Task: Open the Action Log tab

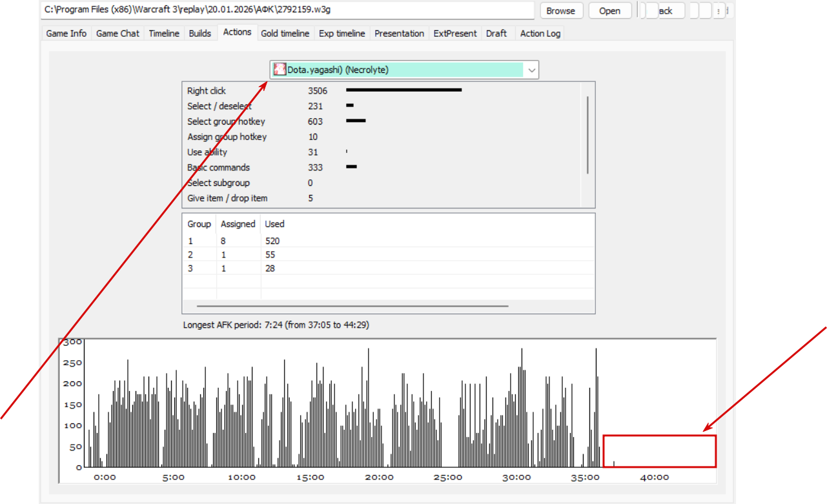Action: (x=540, y=34)
